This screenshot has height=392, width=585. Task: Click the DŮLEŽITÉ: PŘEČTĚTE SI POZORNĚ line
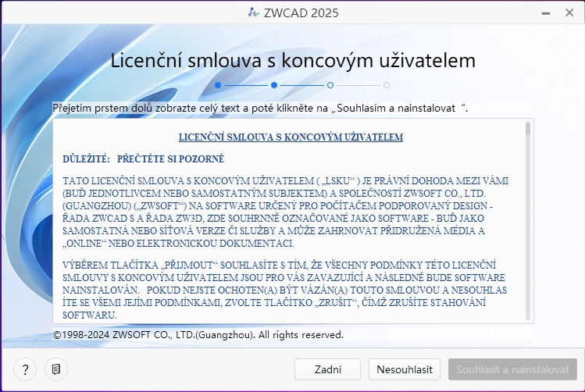pos(143,159)
